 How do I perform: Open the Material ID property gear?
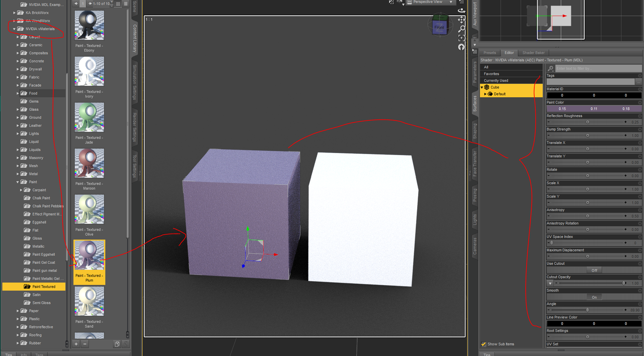[x=640, y=89]
